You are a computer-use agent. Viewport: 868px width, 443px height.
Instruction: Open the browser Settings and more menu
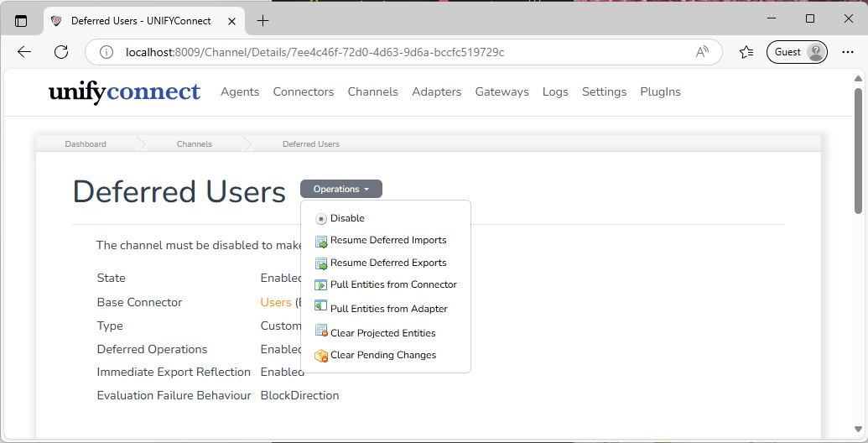[x=848, y=52]
